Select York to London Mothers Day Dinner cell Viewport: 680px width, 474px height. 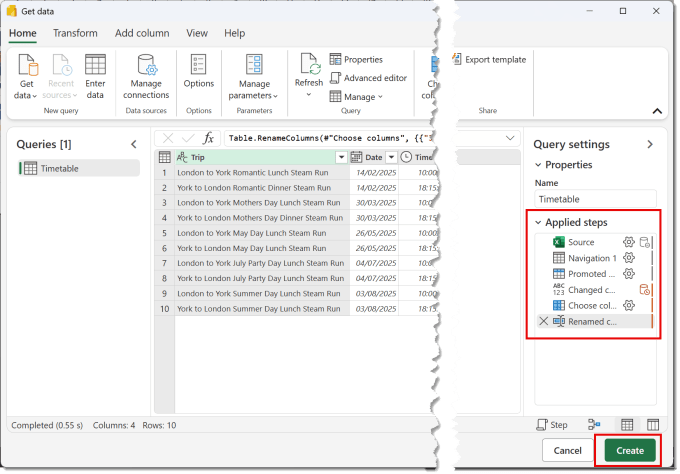click(x=260, y=218)
